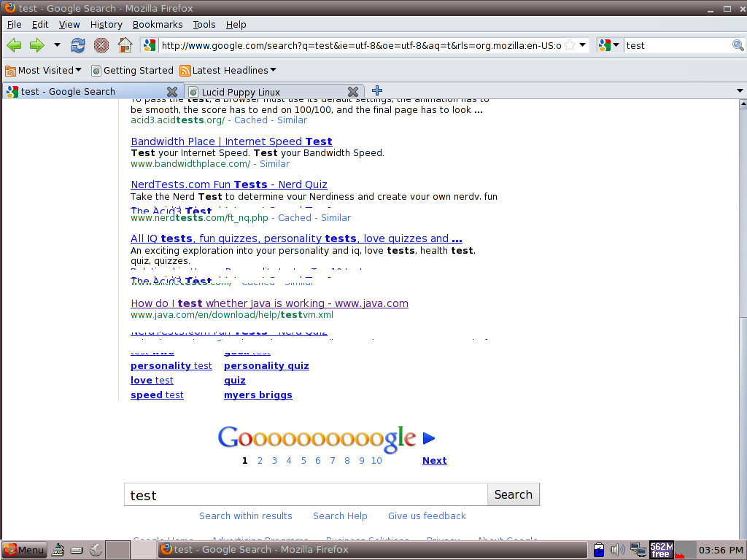Click the Search button
Viewport: 747px width, 560px height.
pyautogui.click(x=514, y=495)
